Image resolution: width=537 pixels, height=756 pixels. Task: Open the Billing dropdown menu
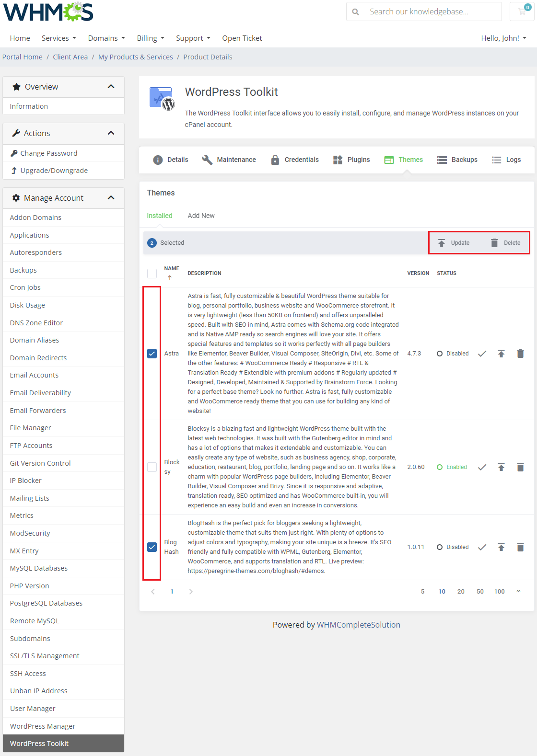click(151, 38)
